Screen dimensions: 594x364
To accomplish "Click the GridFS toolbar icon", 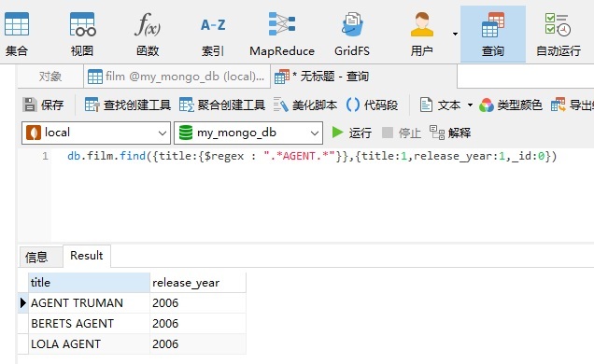I will 352,34.
